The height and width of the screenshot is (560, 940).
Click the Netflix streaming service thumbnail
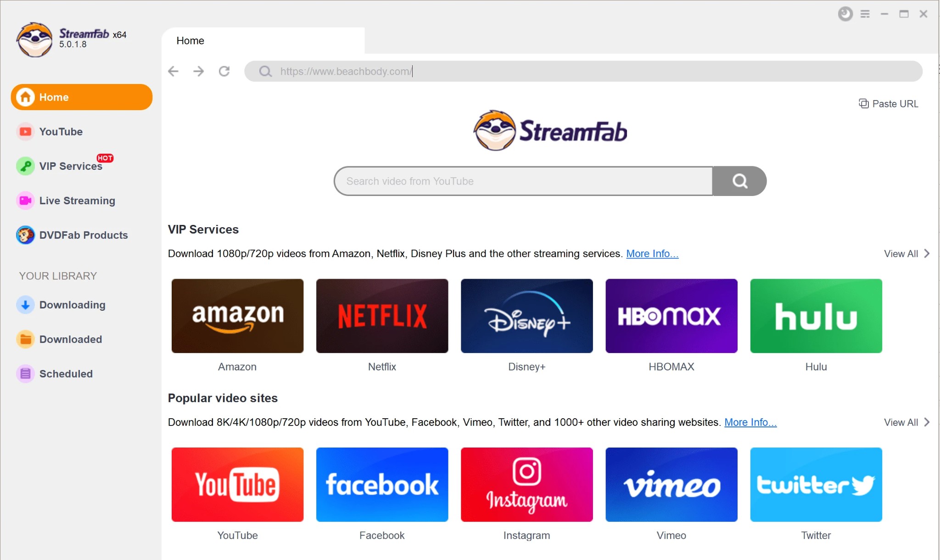pyautogui.click(x=382, y=316)
